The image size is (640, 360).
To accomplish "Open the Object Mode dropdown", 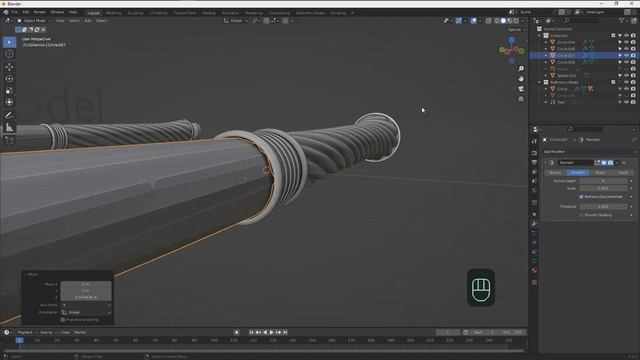I will (x=34, y=20).
